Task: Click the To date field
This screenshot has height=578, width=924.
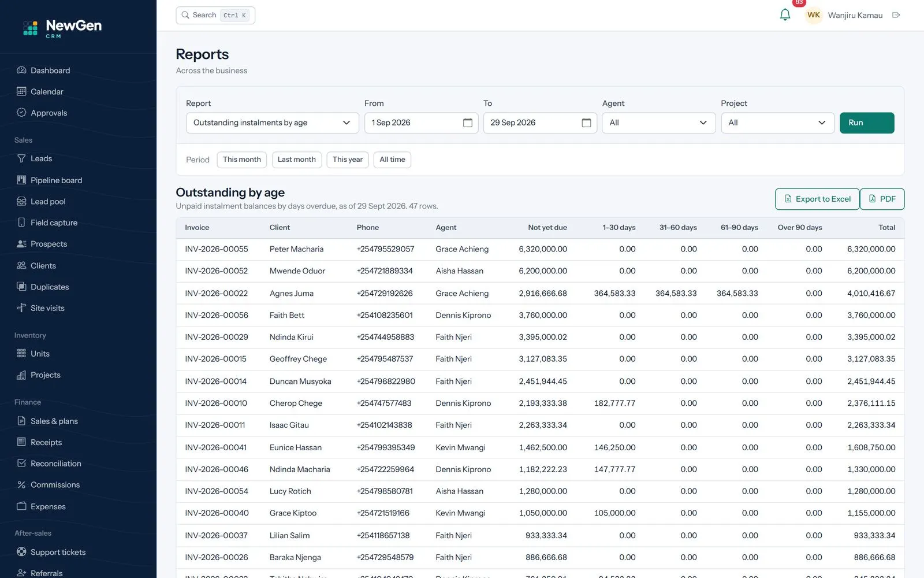Action: click(x=540, y=123)
